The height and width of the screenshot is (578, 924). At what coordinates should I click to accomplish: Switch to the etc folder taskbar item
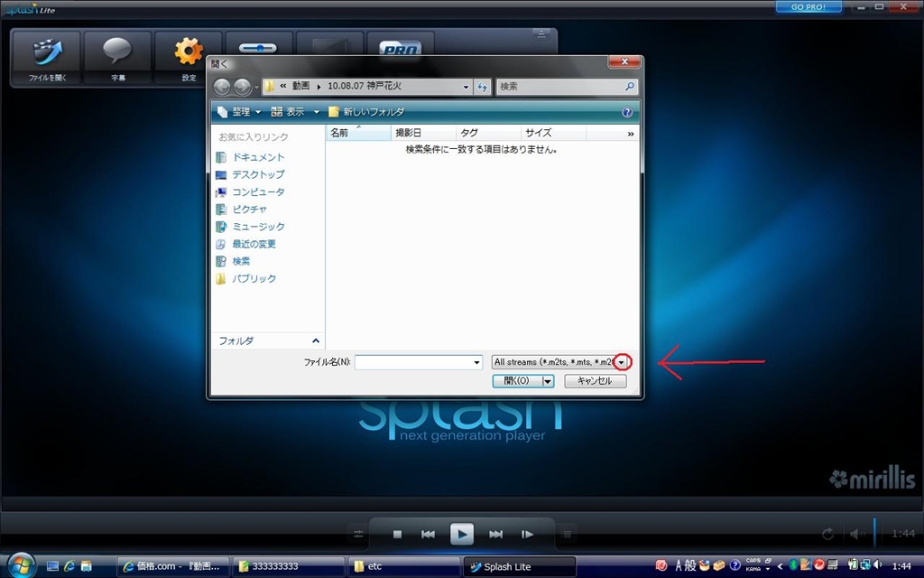404,567
